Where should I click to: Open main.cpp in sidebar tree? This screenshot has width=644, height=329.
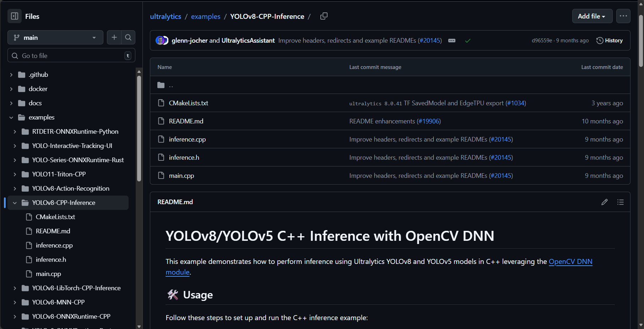(x=48, y=274)
